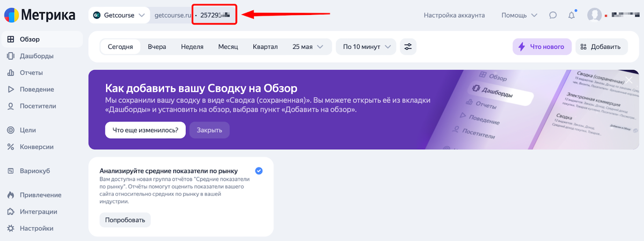
Task: Open the chat bubble icon
Action: 553,15
